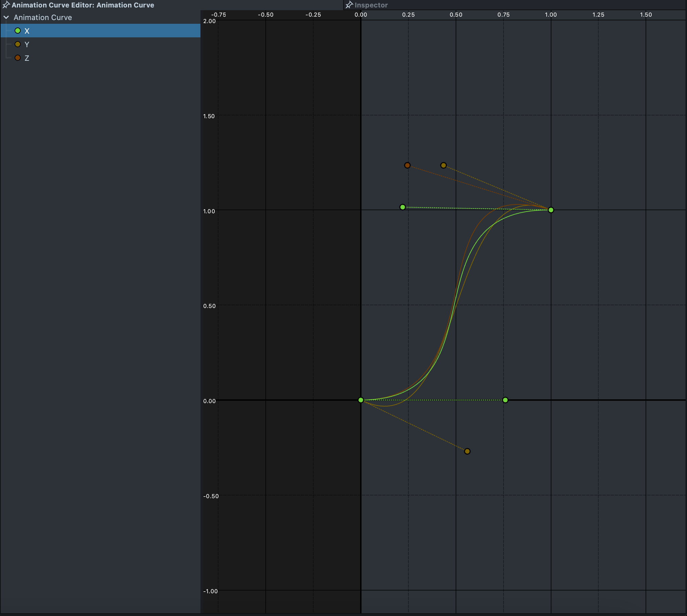Toggle the green X channel color dot
The height and width of the screenshot is (616, 687).
click(18, 31)
